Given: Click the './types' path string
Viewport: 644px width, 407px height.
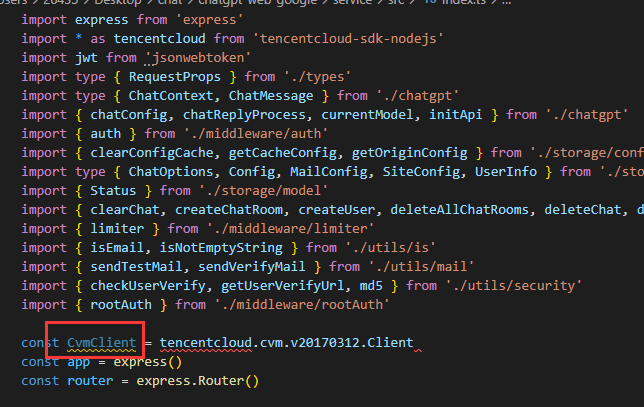Looking at the screenshot, I should click(317, 77).
